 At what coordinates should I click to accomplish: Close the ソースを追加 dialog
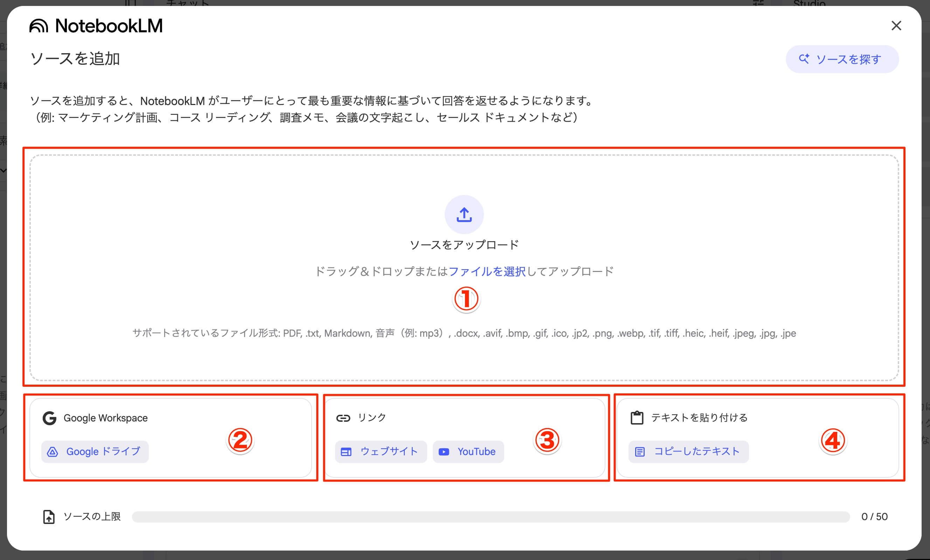pos(896,26)
